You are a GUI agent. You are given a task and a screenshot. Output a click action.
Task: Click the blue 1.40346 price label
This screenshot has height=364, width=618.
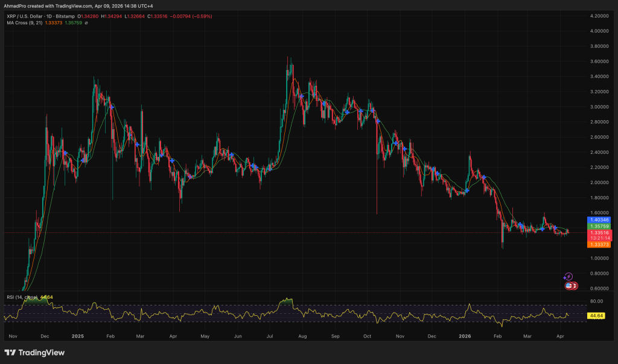coord(599,221)
